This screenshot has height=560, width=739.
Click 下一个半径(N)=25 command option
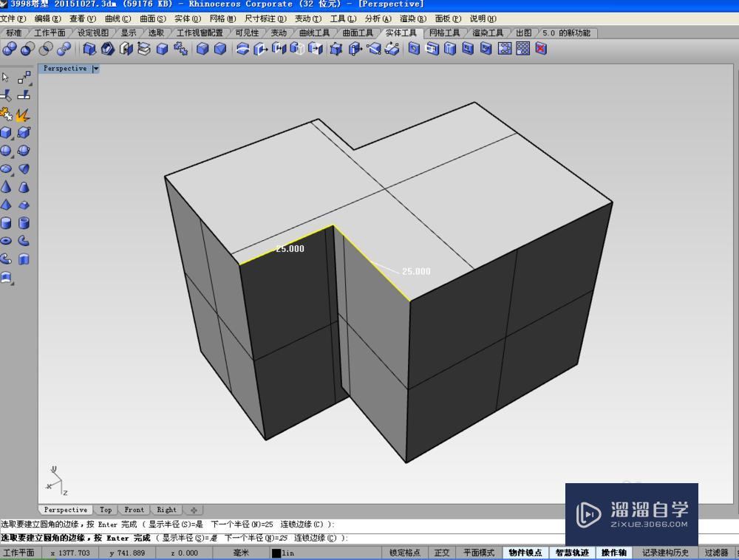point(256,538)
